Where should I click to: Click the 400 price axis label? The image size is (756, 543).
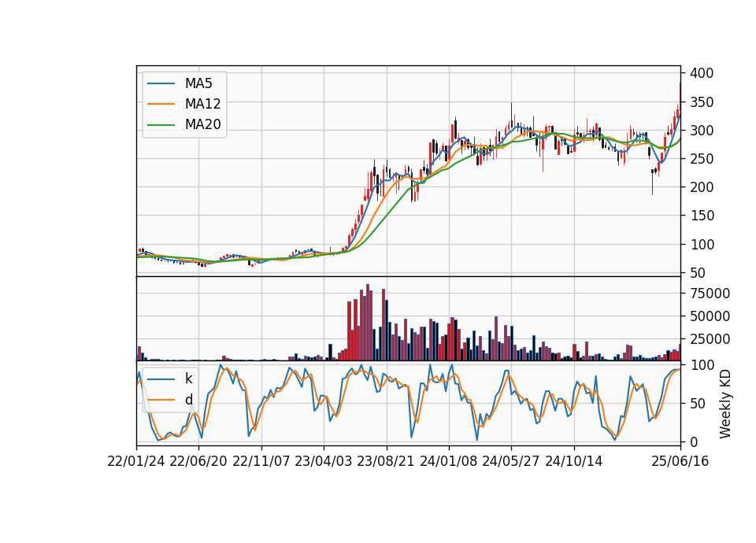coord(702,73)
